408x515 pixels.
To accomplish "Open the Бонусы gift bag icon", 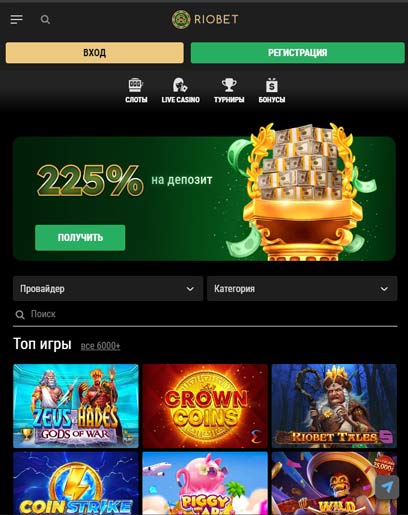I will [x=272, y=85].
